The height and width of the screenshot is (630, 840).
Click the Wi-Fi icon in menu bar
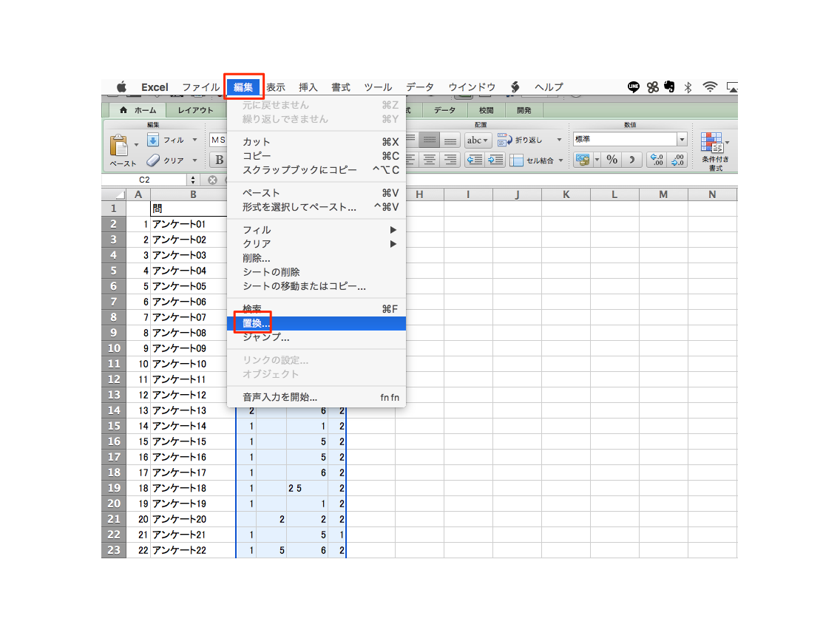711,87
